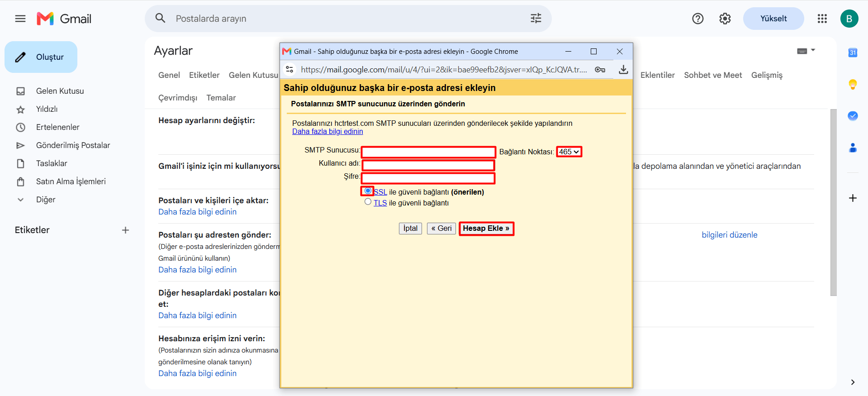Click the popup address bar URL

(444, 69)
